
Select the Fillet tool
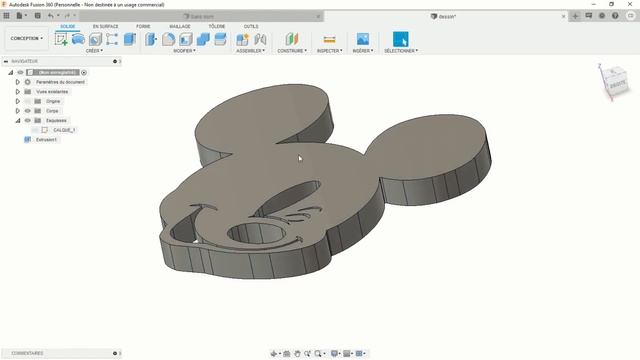click(x=168, y=39)
